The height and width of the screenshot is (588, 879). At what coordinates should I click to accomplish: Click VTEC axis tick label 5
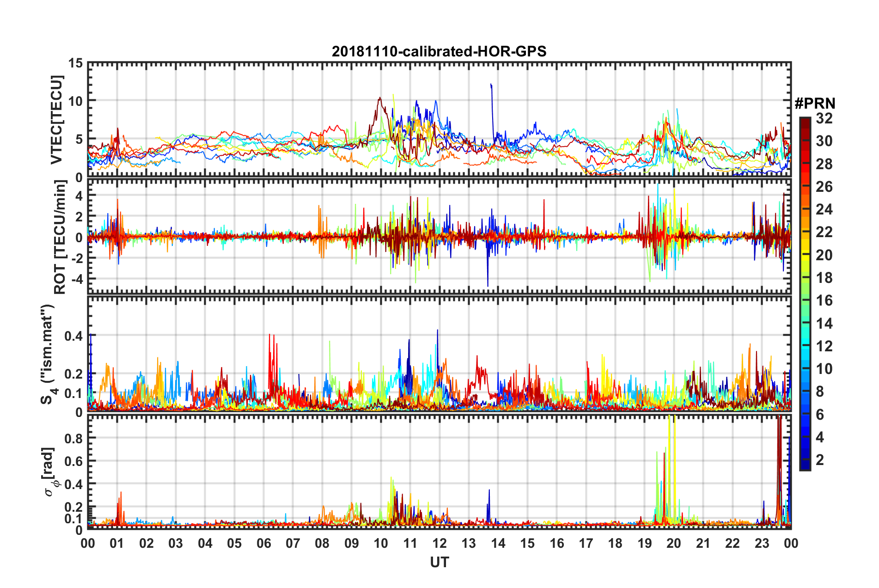(x=79, y=140)
